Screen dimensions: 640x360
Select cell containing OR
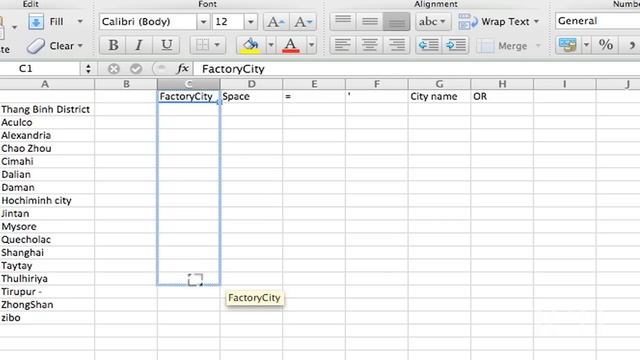click(502, 96)
